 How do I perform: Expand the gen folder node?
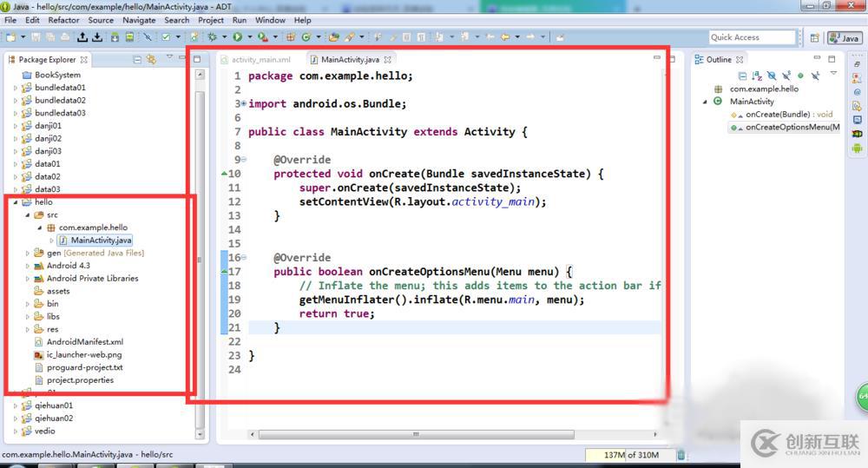point(28,254)
